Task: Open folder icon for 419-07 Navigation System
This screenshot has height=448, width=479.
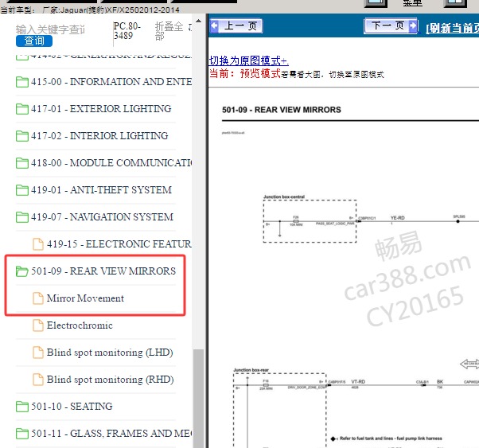Action: 22,217
